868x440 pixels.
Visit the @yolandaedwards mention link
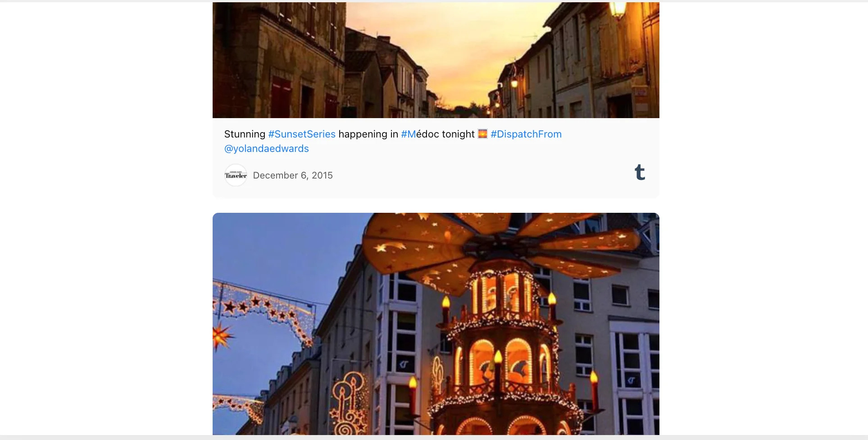267,148
